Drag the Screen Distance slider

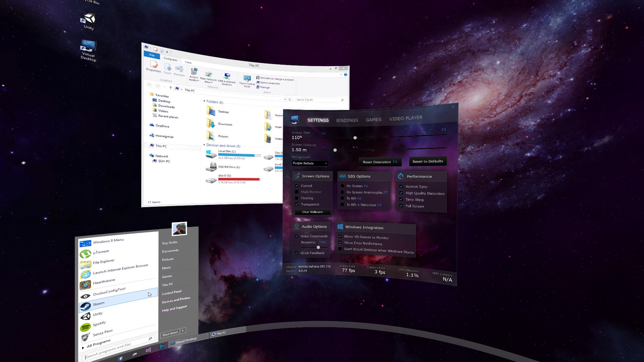click(335, 149)
